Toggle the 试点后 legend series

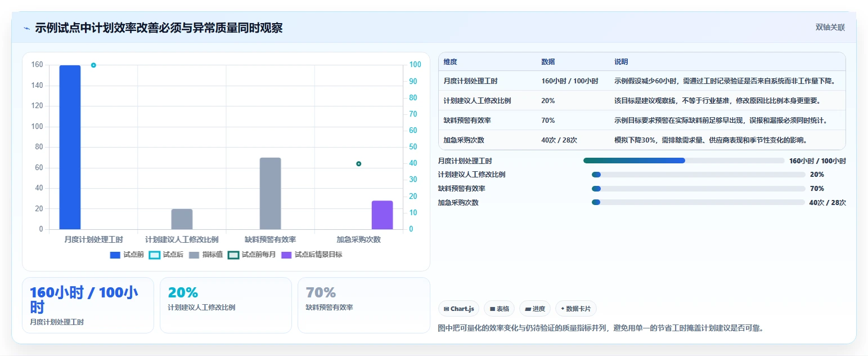click(166, 255)
